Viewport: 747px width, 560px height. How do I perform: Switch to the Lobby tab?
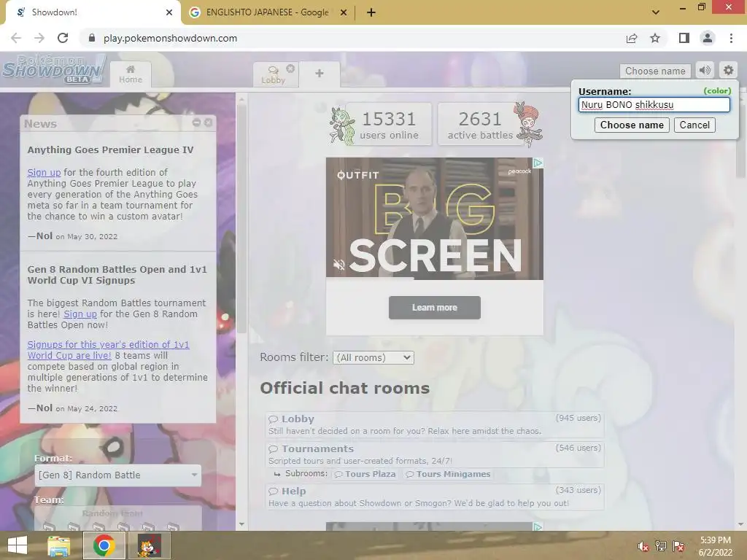coord(273,75)
